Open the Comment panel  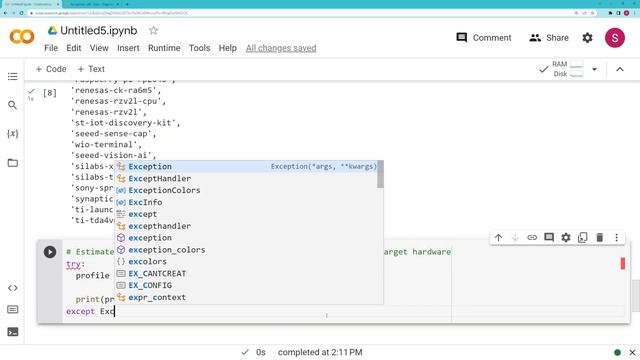(483, 38)
